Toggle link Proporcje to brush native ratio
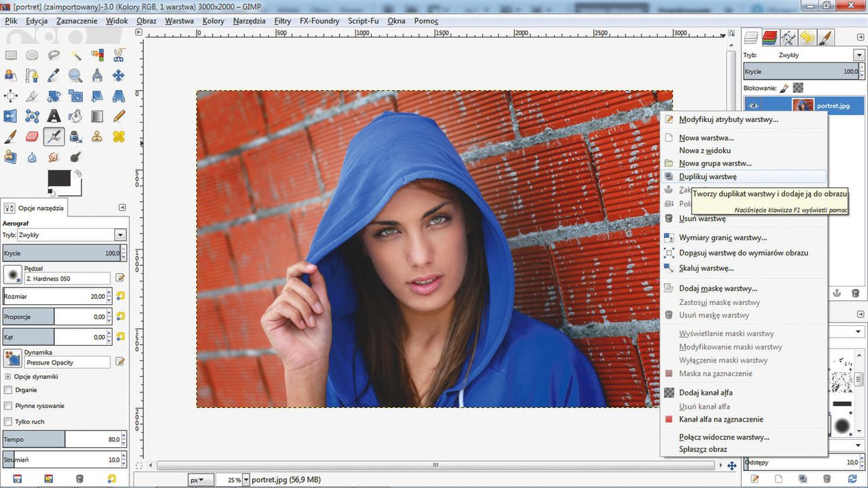The image size is (868, 488). tap(120, 317)
